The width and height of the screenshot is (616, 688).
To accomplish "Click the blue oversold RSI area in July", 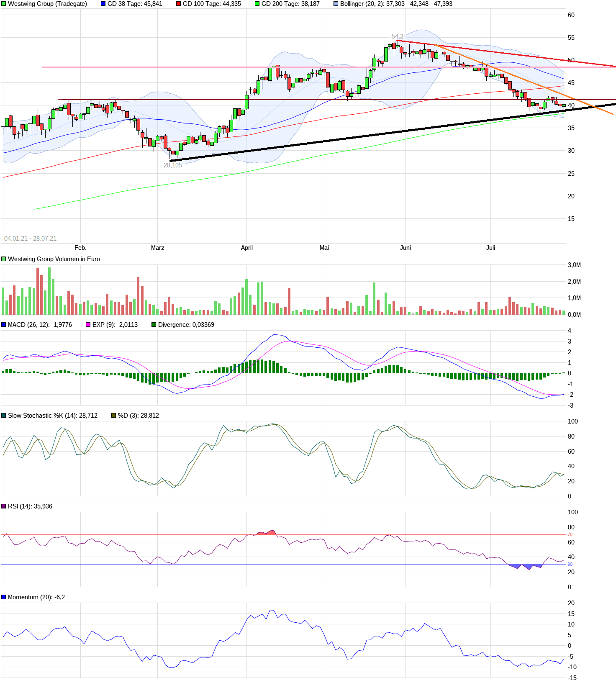I will tap(525, 567).
